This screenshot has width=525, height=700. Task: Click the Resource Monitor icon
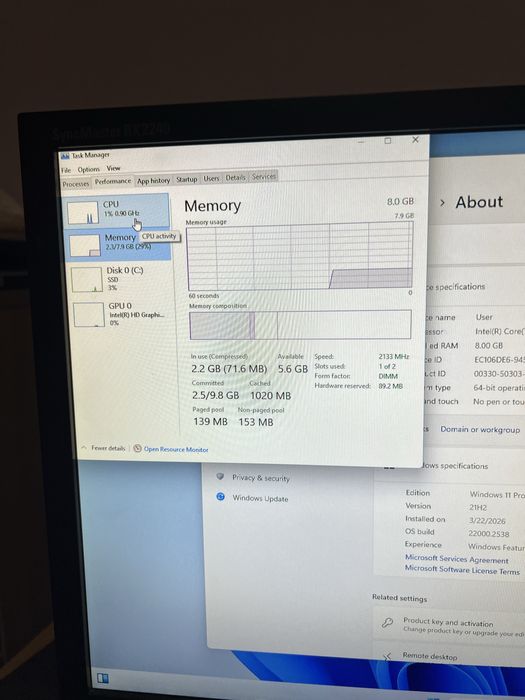[x=138, y=448]
